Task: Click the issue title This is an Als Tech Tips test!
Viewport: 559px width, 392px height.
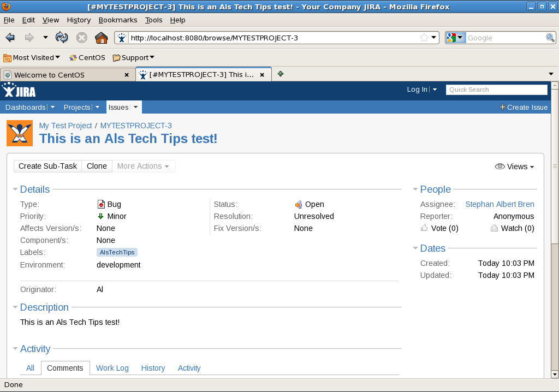Action: [128, 138]
